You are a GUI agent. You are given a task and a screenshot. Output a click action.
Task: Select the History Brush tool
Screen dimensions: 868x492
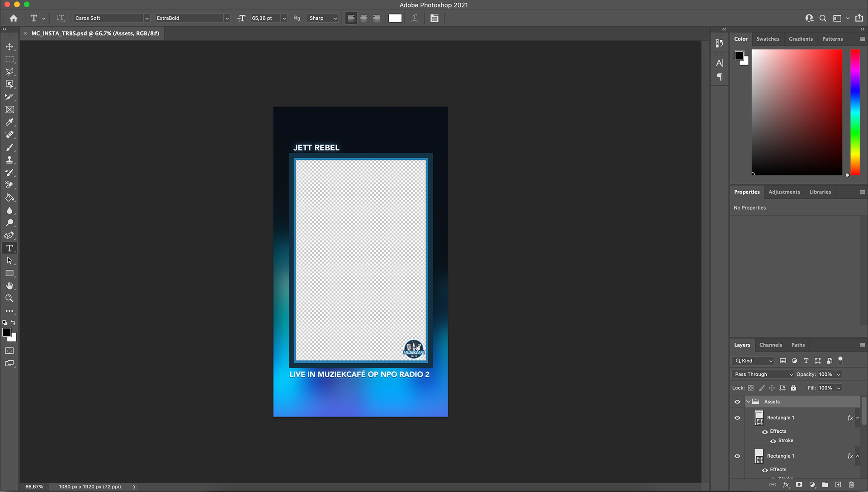pos(9,173)
